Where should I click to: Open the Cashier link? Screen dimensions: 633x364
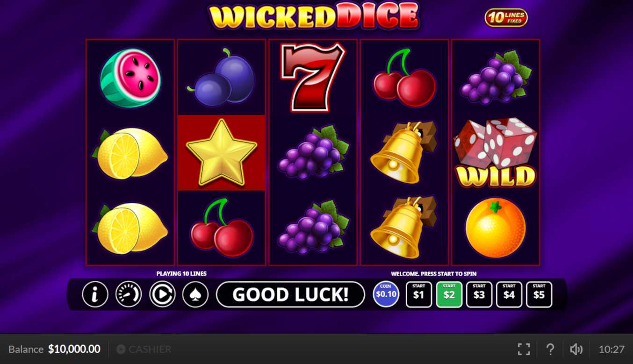[144, 349]
